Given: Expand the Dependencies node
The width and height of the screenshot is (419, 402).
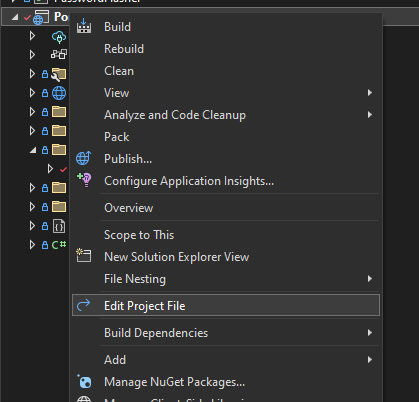Looking at the screenshot, I should 32,55.
